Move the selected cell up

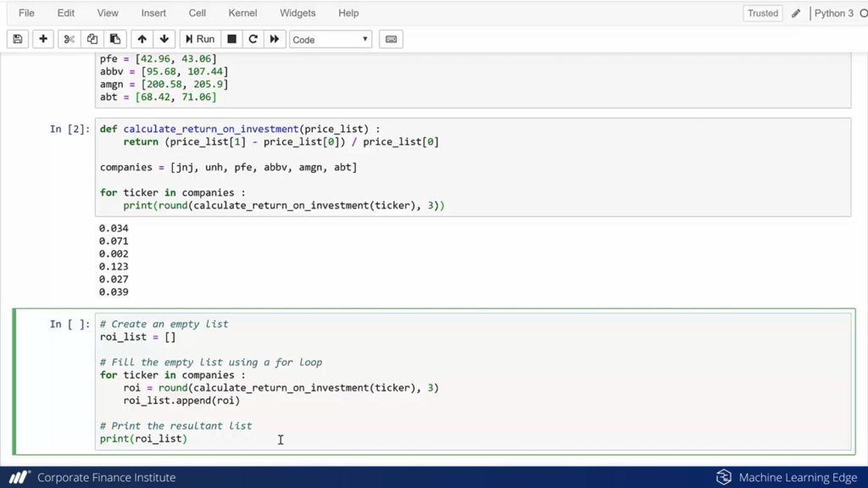[x=142, y=39]
